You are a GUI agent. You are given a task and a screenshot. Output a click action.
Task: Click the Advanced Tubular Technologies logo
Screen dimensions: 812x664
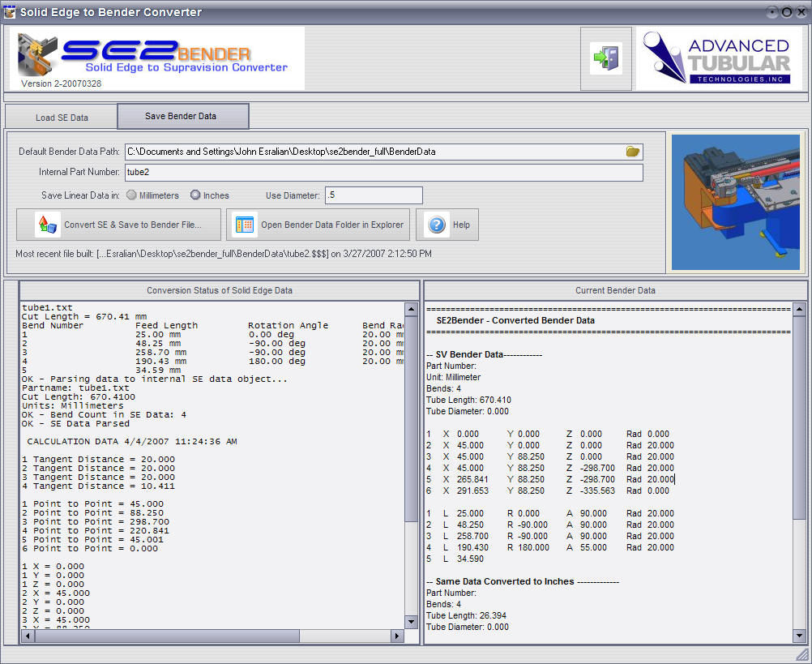(x=719, y=58)
